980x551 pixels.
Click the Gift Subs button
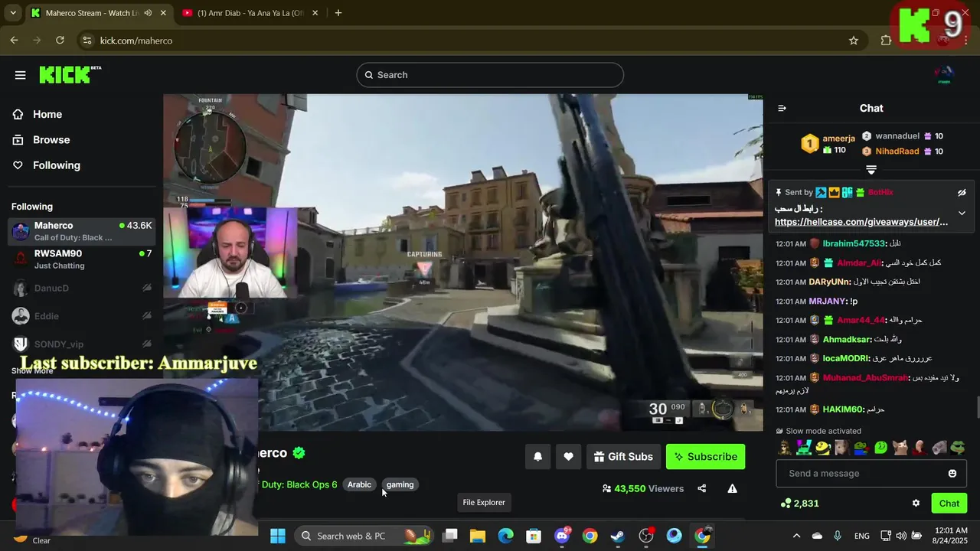pos(622,457)
